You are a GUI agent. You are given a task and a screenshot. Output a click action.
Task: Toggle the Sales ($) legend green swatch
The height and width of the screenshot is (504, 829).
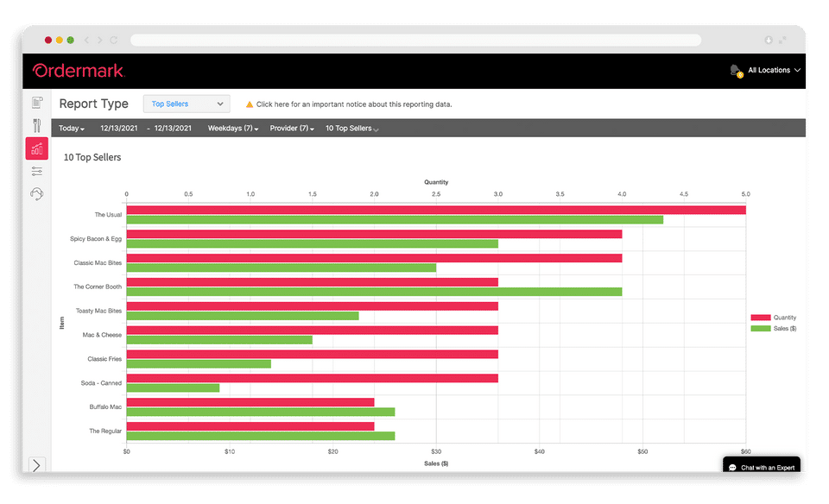coord(761,329)
